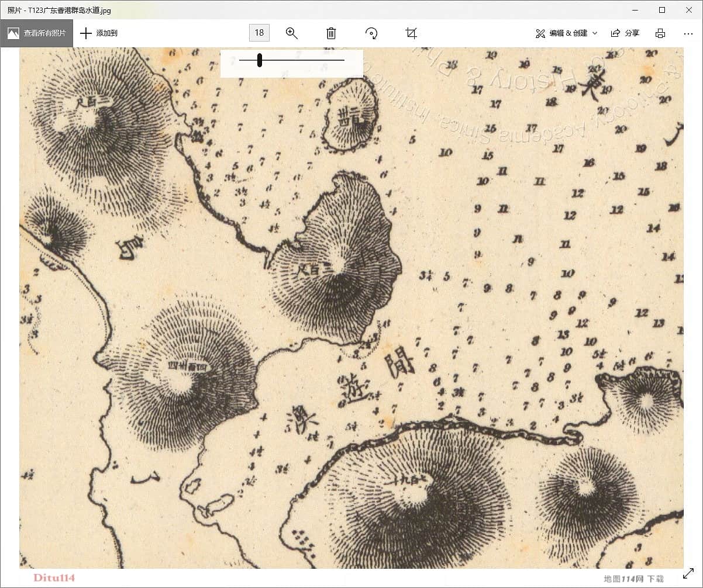Click the zoom percentage box showing 18
703x588 pixels.
[x=259, y=33]
